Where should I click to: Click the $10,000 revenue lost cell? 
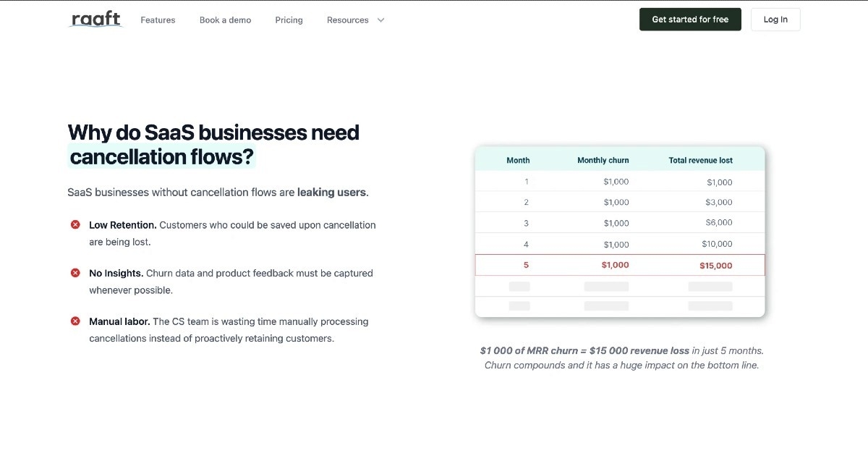[x=717, y=244]
